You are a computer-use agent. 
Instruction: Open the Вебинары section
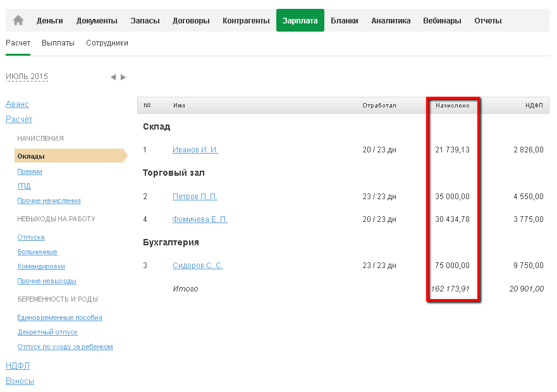point(442,21)
